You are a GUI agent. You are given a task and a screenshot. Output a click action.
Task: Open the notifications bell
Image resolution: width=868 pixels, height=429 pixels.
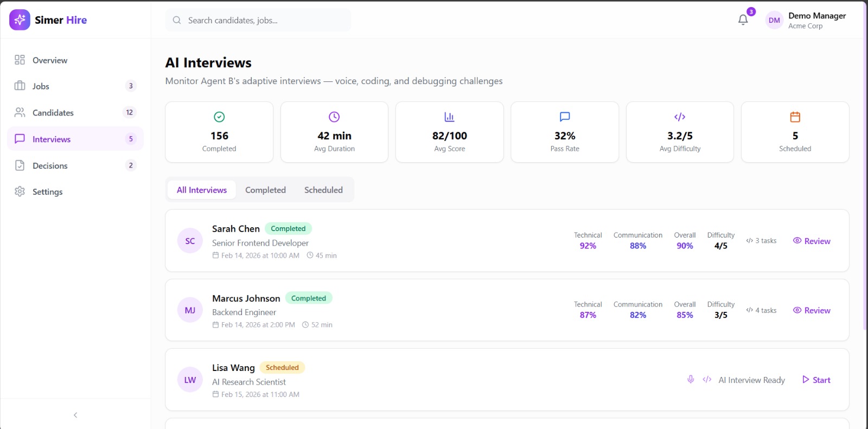point(743,20)
